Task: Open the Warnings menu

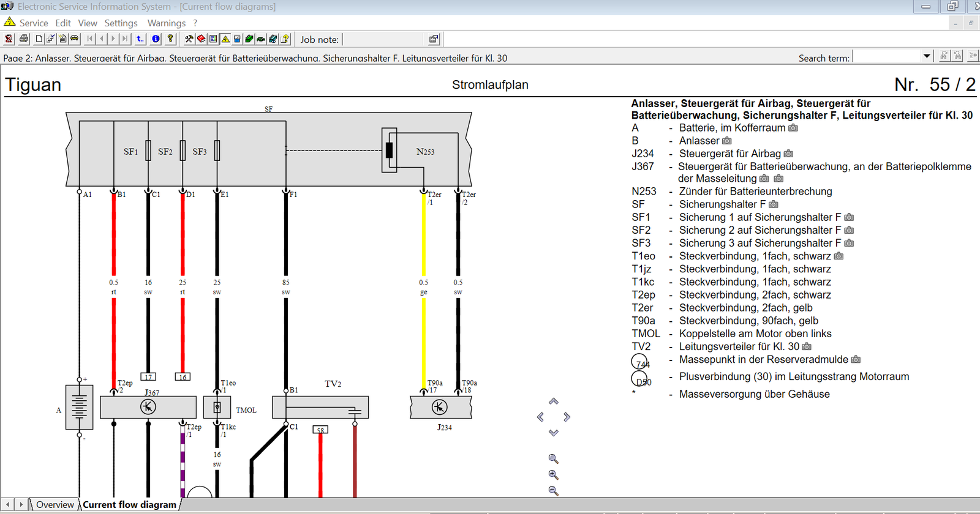Action: (x=166, y=23)
